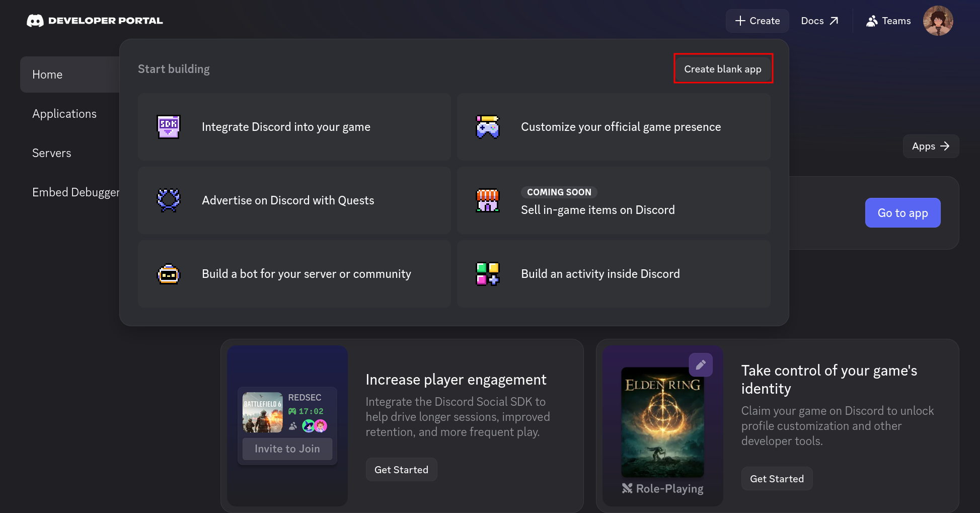Click Get Started under game's identity

pyautogui.click(x=777, y=479)
